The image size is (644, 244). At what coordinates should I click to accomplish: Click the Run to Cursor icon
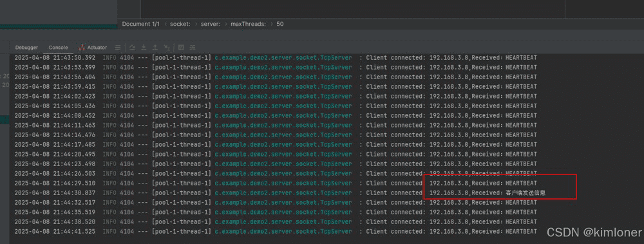(x=167, y=48)
